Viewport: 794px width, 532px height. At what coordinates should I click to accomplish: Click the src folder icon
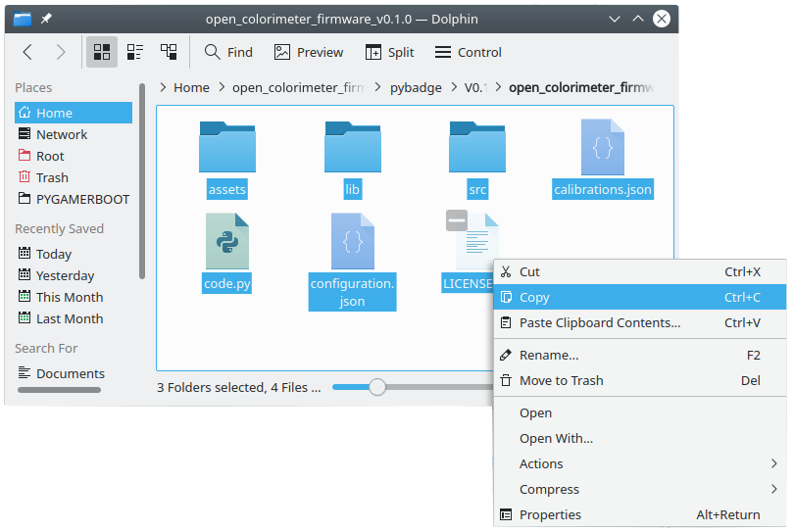(477, 147)
